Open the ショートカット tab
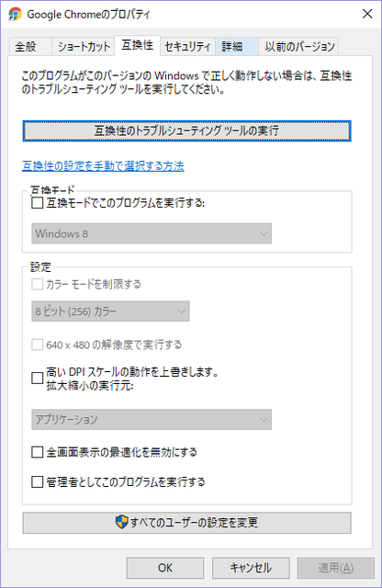Image resolution: width=382 pixels, height=588 pixels. [x=84, y=47]
